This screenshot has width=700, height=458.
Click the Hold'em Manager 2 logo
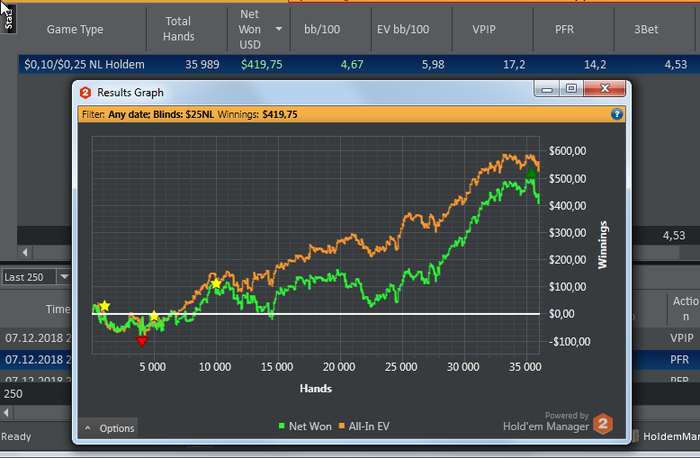(603, 424)
